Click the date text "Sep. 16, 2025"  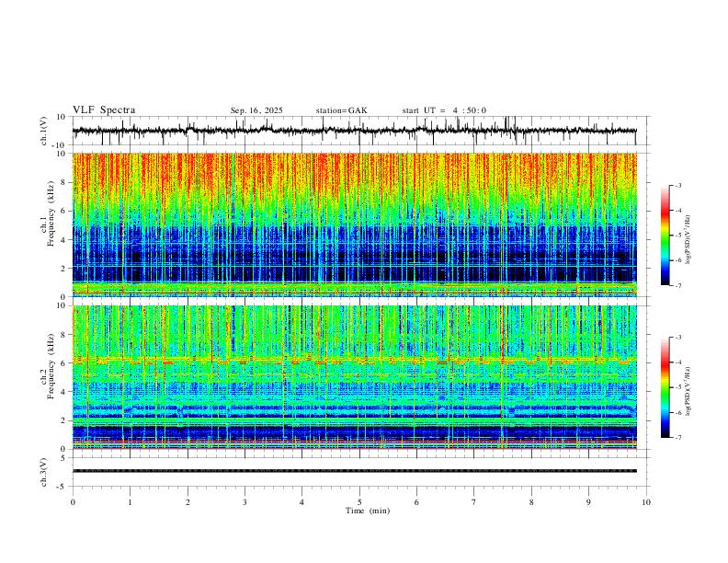[256, 110]
